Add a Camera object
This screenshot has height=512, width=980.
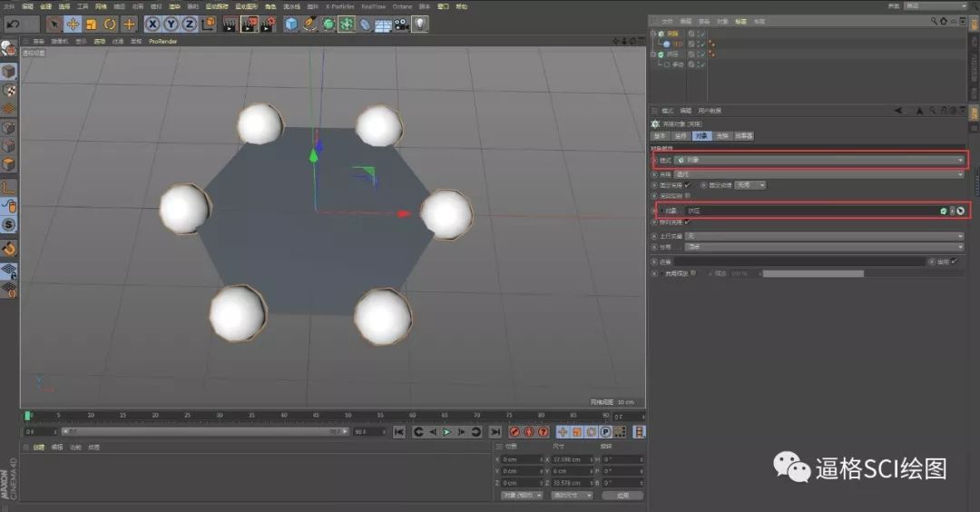click(x=402, y=25)
